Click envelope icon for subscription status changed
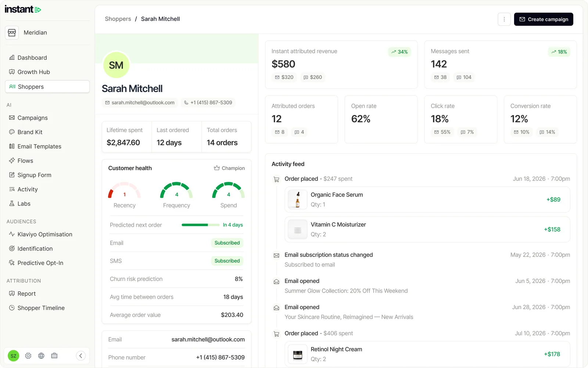 276,255
